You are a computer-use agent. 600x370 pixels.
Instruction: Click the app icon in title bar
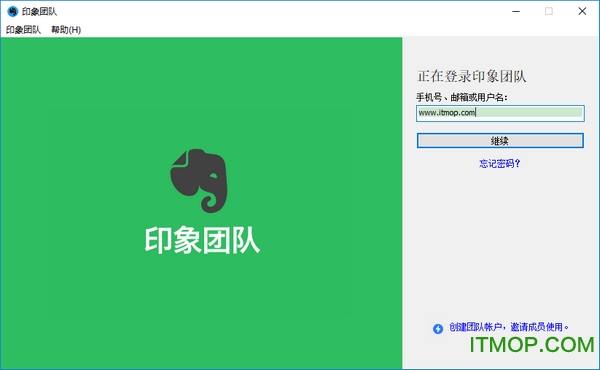coord(13,11)
